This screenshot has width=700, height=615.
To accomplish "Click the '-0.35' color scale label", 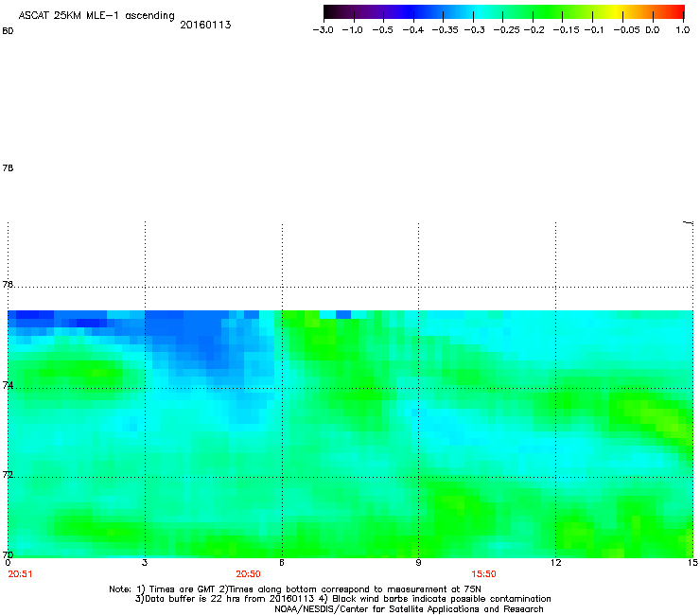I will click(446, 30).
